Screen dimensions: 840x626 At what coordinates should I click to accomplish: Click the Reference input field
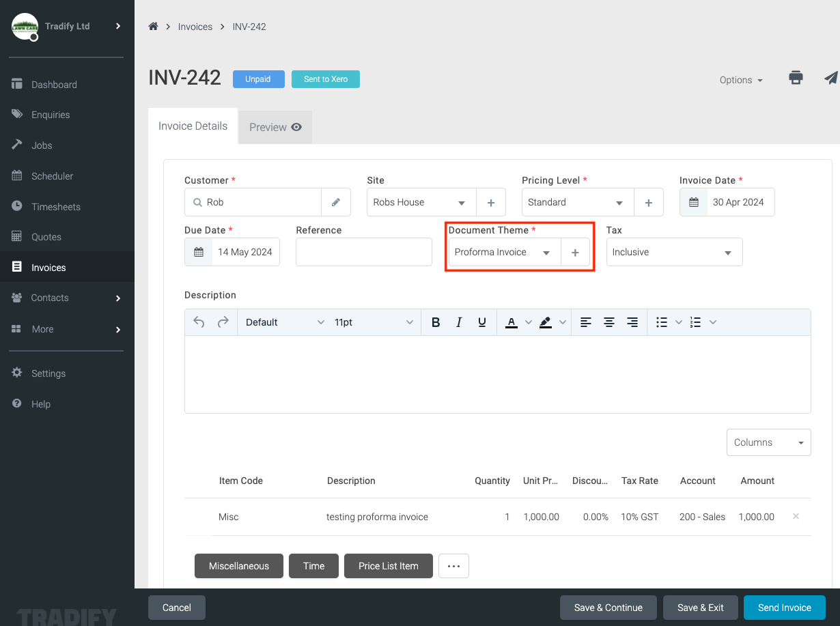[x=364, y=252]
